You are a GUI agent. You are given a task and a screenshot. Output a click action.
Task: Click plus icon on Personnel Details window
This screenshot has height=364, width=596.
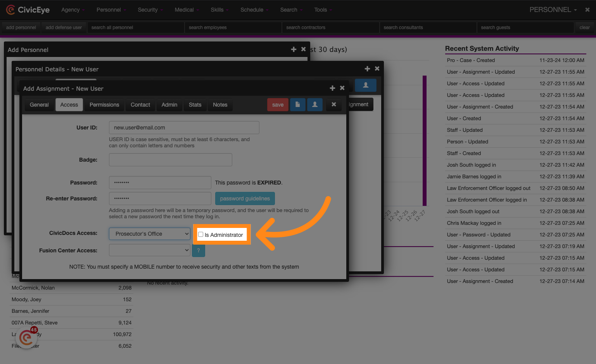(367, 69)
